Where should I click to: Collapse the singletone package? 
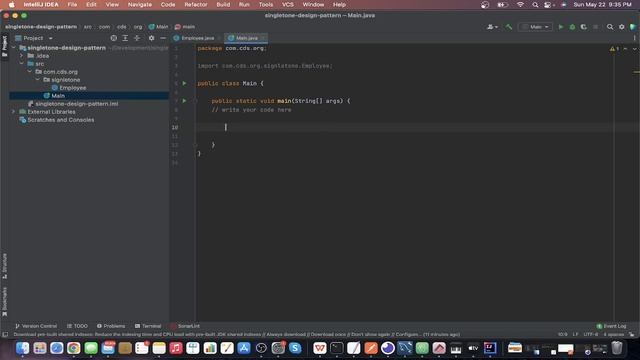(x=38, y=80)
